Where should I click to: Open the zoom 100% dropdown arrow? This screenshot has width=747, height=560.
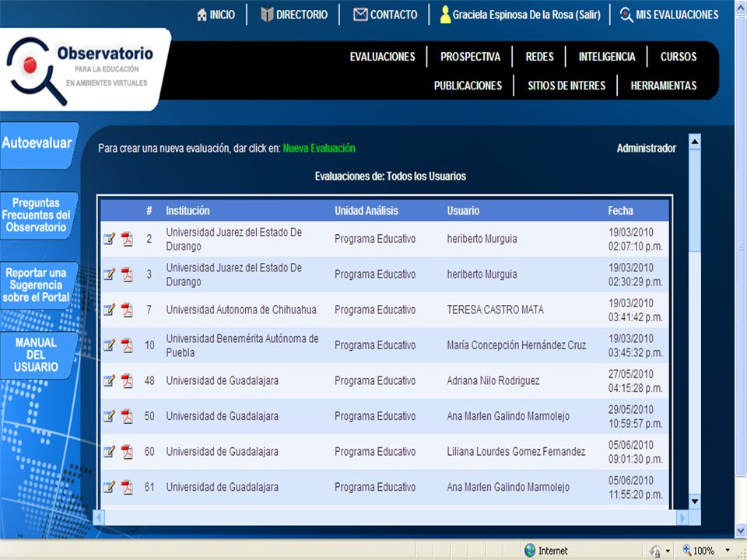coord(728,551)
